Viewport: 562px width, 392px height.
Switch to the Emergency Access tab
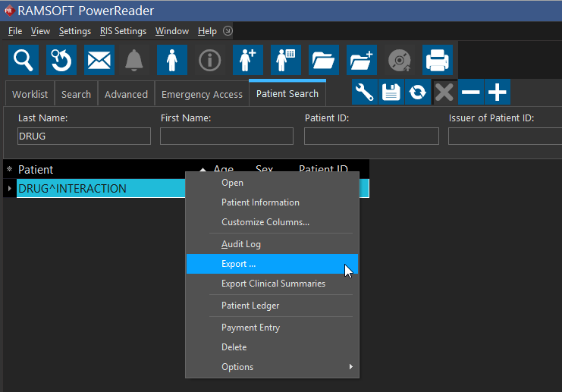coord(202,94)
